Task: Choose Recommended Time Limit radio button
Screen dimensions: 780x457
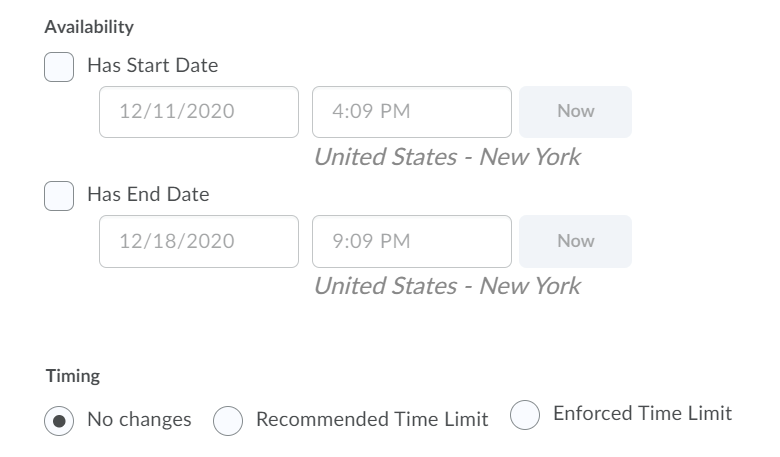Action: tap(228, 421)
